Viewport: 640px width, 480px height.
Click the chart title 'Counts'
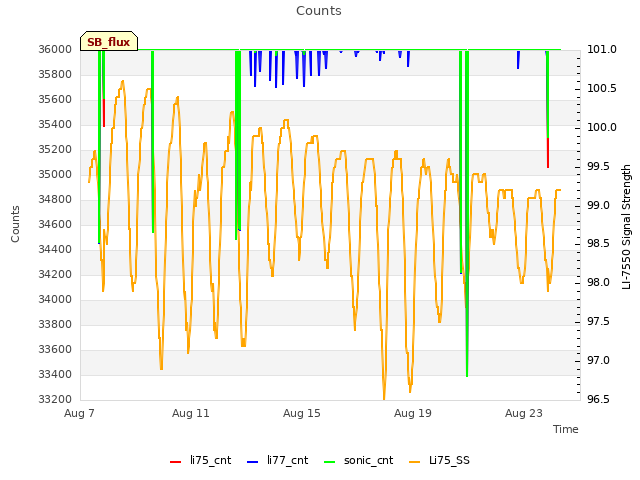coord(319,11)
